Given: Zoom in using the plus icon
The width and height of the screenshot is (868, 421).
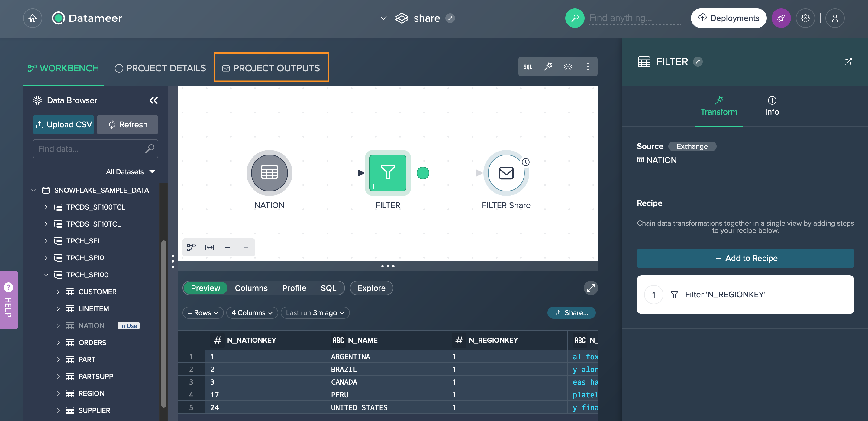Looking at the screenshot, I should pos(246,247).
